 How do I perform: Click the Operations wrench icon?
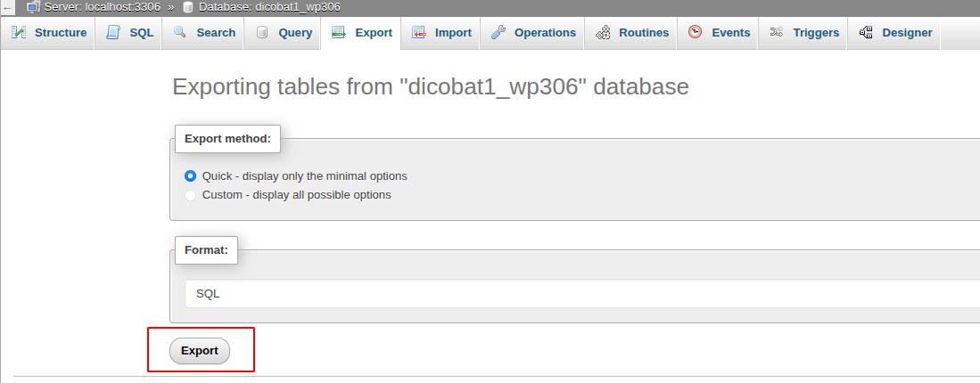(x=498, y=32)
